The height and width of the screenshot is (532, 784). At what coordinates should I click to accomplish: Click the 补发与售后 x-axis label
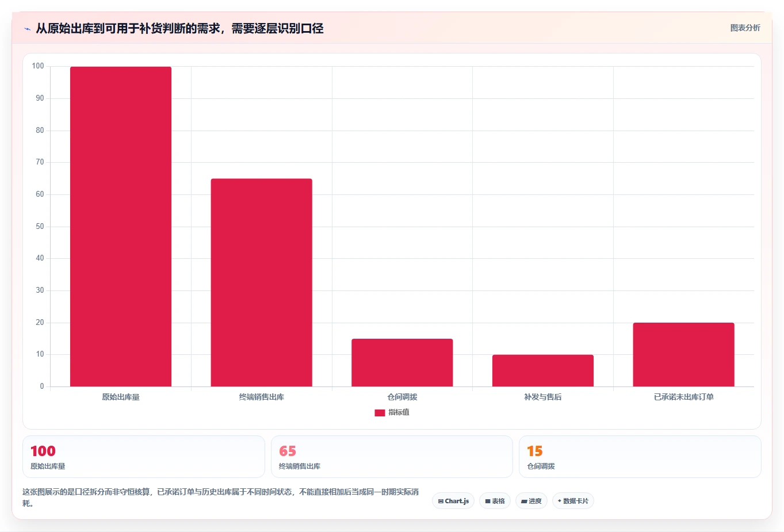point(543,397)
